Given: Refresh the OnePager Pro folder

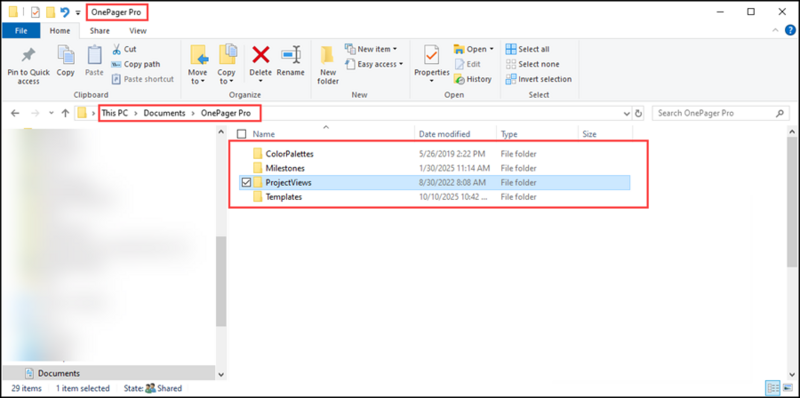Looking at the screenshot, I should (639, 113).
